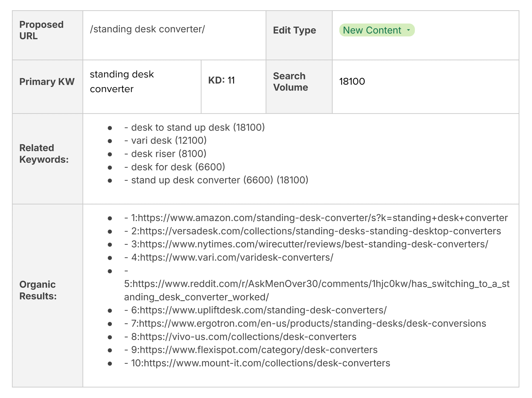The height and width of the screenshot is (398, 532).
Task: Select the desk riser related keyword
Action: pyautogui.click(x=165, y=153)
